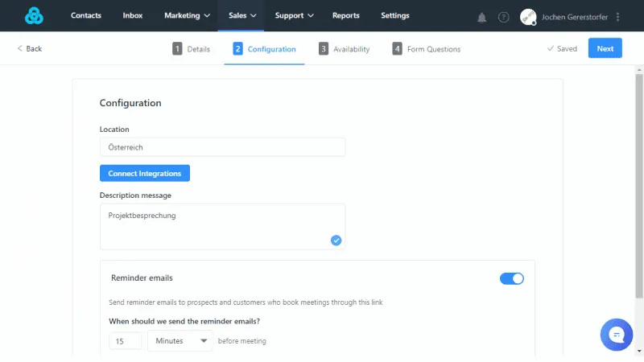Expand the Support menu
644x362 pixels.
pos(294,15)
